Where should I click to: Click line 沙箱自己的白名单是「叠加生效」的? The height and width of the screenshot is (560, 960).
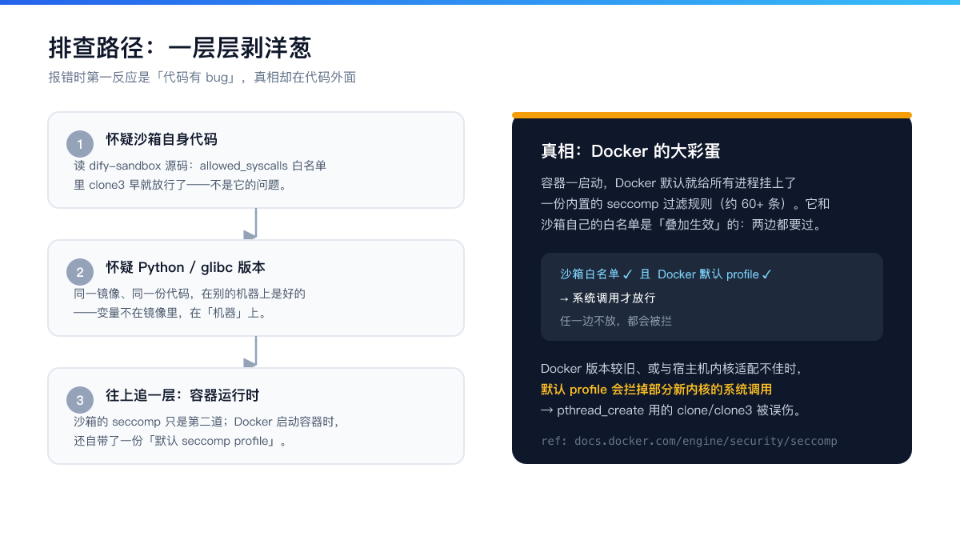(x=682, y=225)
